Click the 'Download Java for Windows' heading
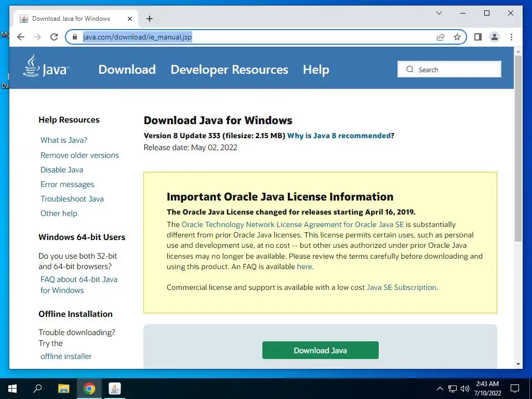Screen dimensions: 532x399 click(x=218, y=121)
